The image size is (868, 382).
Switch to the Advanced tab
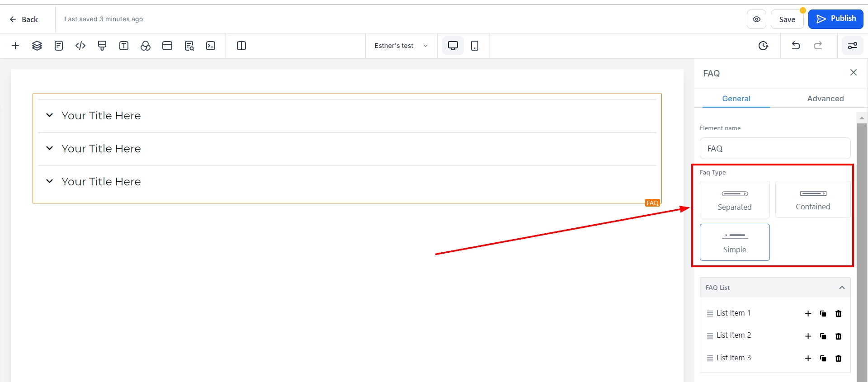(826, 99)
